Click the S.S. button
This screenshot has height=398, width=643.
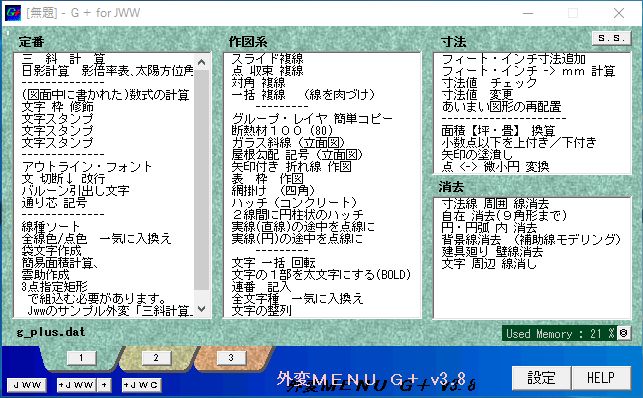click(611, 38)
